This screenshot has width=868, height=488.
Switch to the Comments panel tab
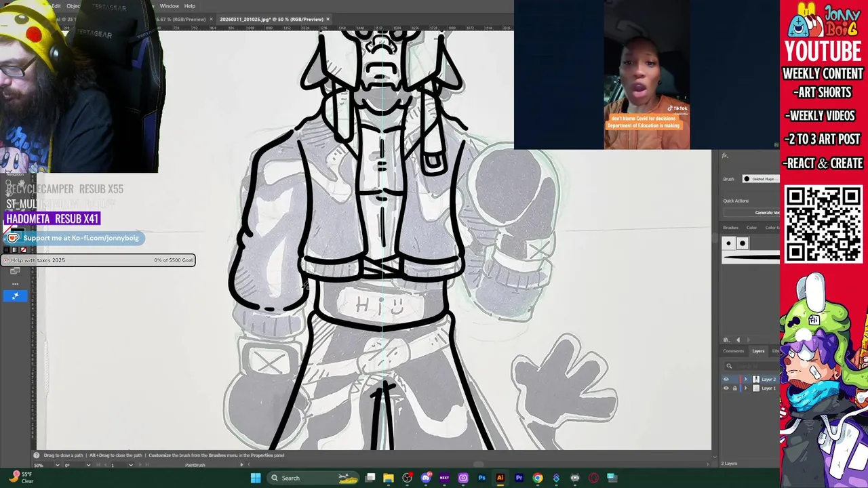tap(734, 351)
